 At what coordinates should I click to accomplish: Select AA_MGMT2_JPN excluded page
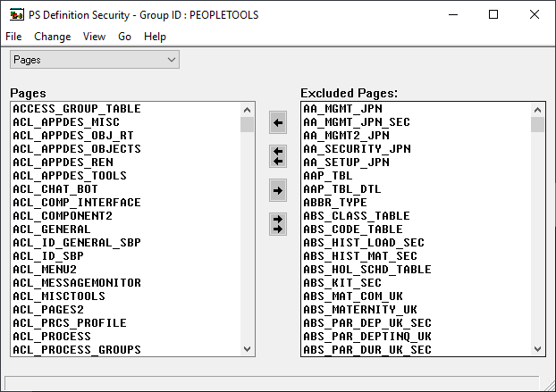pyautogui.click(x=417, y=136)
